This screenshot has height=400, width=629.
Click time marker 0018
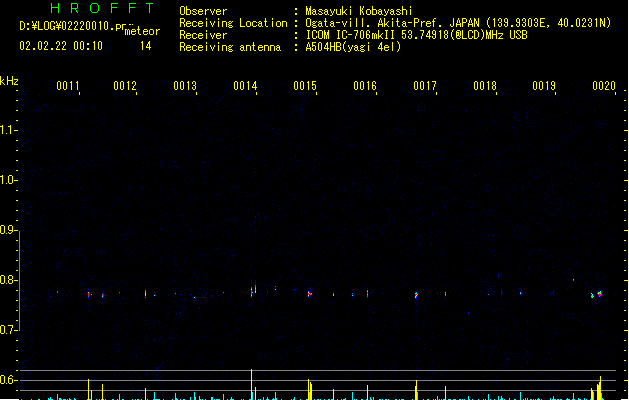pyautogui.click(x=485, y=86)
